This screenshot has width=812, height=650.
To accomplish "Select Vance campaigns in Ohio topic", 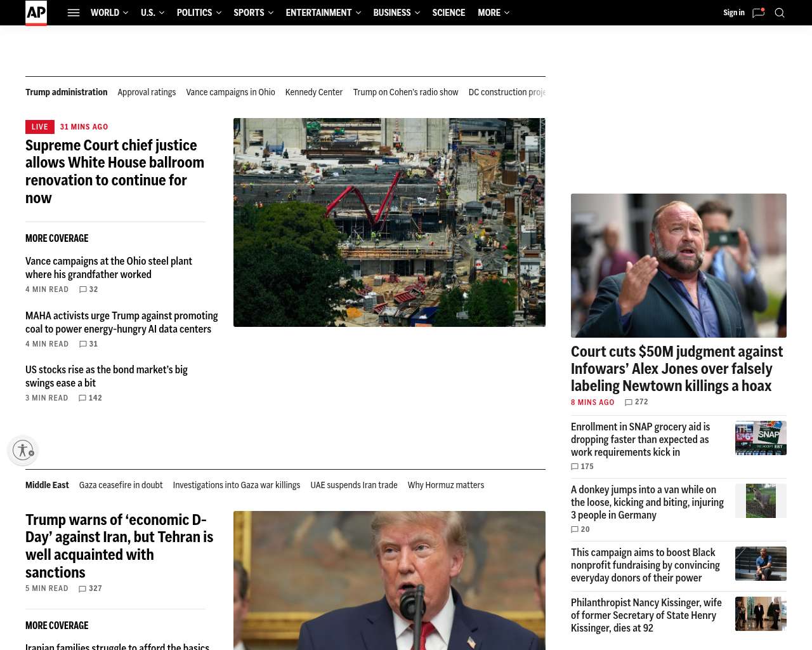I will tap(230, 92).
